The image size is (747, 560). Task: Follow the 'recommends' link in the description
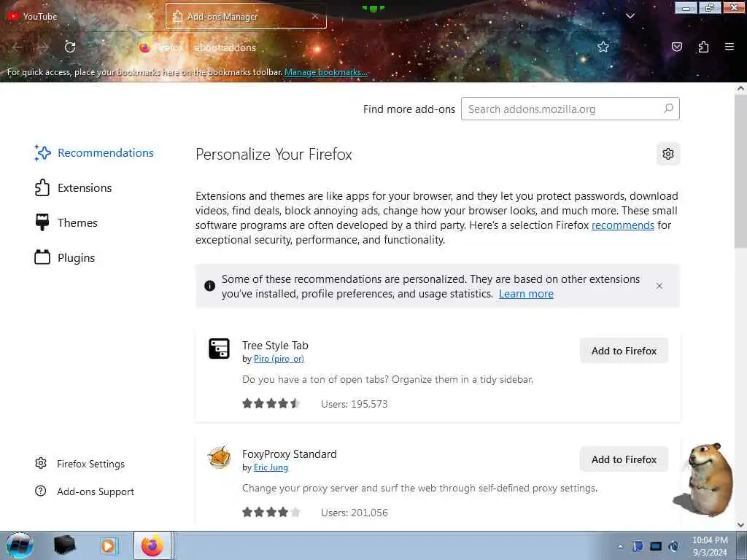click(623, 225)
